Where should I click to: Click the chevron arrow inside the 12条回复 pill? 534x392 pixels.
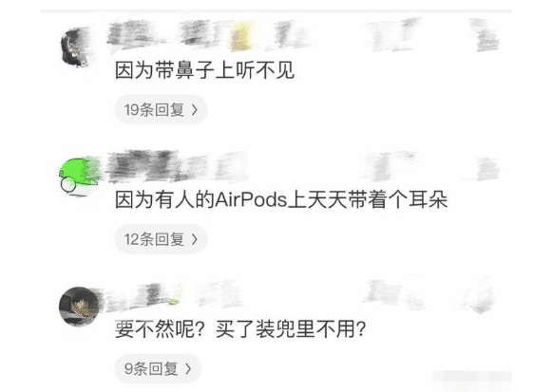click(195, 239)
